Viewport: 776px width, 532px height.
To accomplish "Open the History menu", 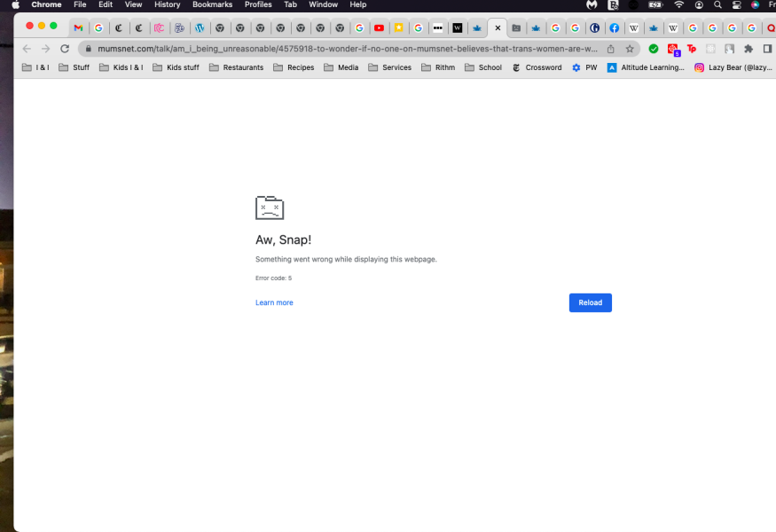I will (x=167, y=4).
